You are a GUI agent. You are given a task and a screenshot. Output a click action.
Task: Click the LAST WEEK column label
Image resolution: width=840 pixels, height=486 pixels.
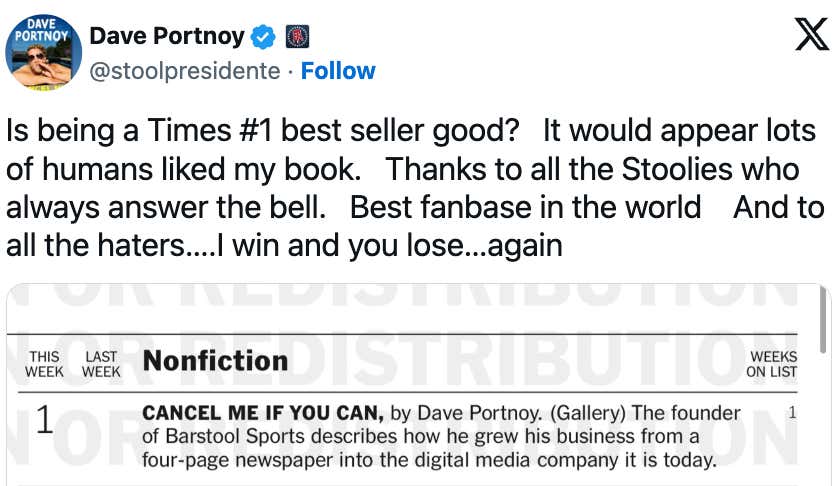(x=101, y=364)
